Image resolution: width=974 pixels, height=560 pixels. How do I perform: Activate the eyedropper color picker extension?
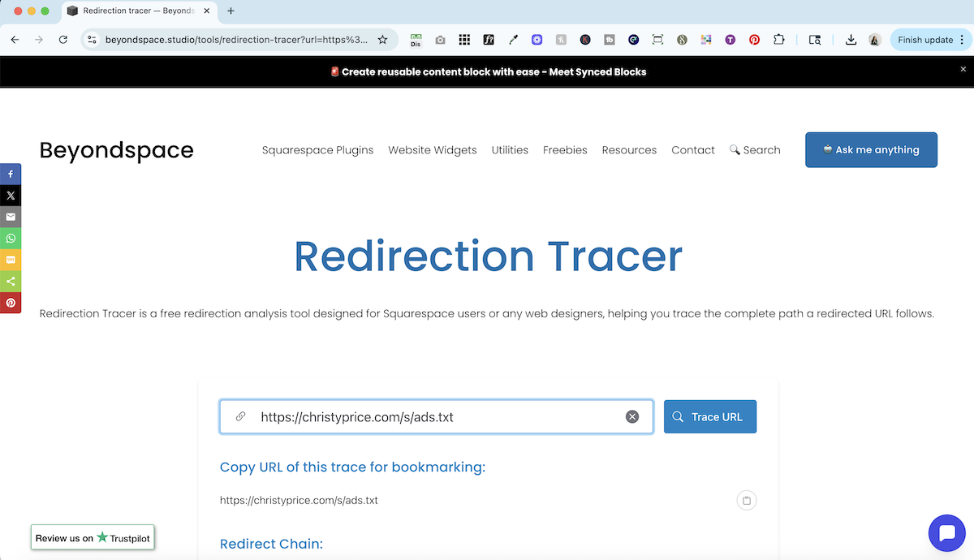513,39
